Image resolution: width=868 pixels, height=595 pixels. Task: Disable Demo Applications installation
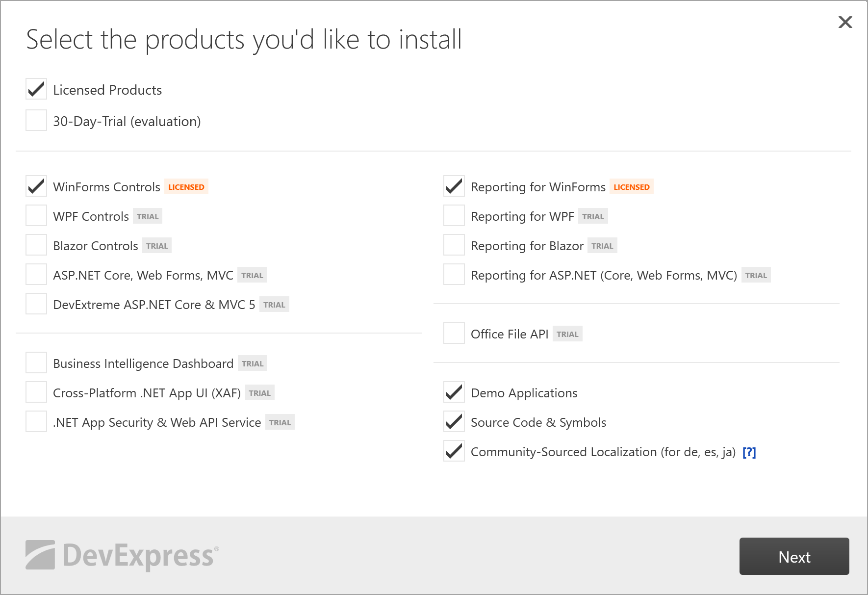pyautogui.click(x=454, y=392)
